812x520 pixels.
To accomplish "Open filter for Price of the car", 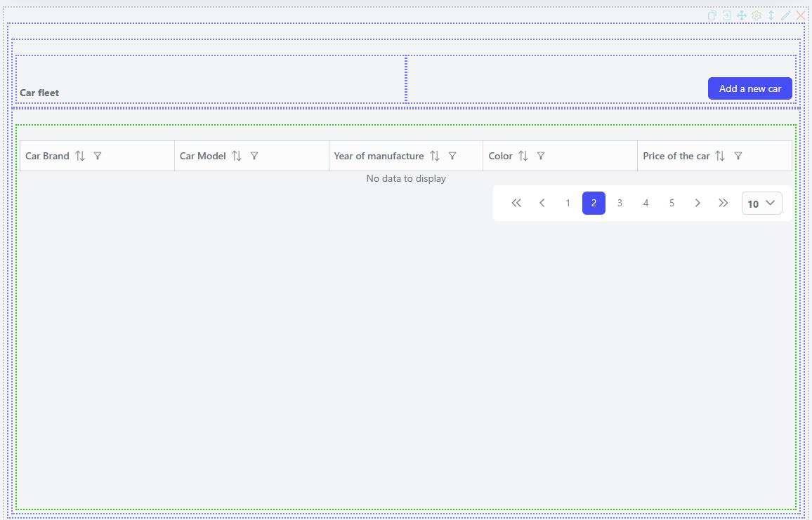I will (738, 156).
